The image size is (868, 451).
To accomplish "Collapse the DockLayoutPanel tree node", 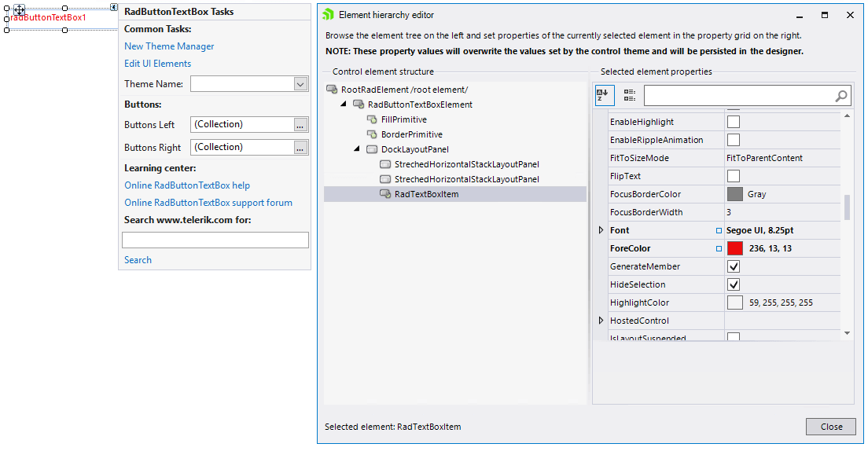I will [356, 148].
